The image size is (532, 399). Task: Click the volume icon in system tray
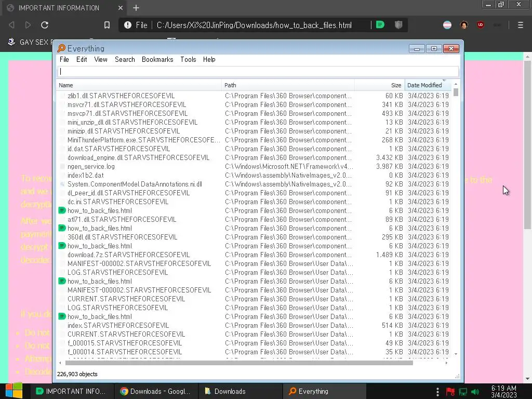(x=475, y=392)
